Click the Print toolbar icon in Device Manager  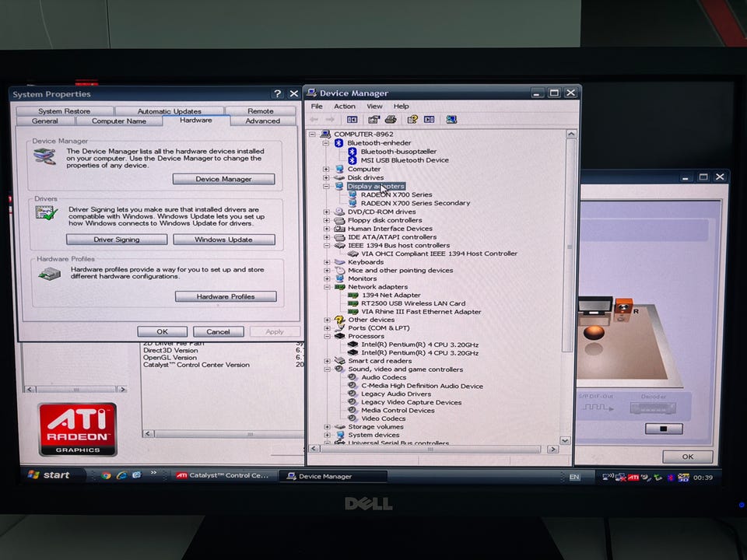tap(391, 120)
